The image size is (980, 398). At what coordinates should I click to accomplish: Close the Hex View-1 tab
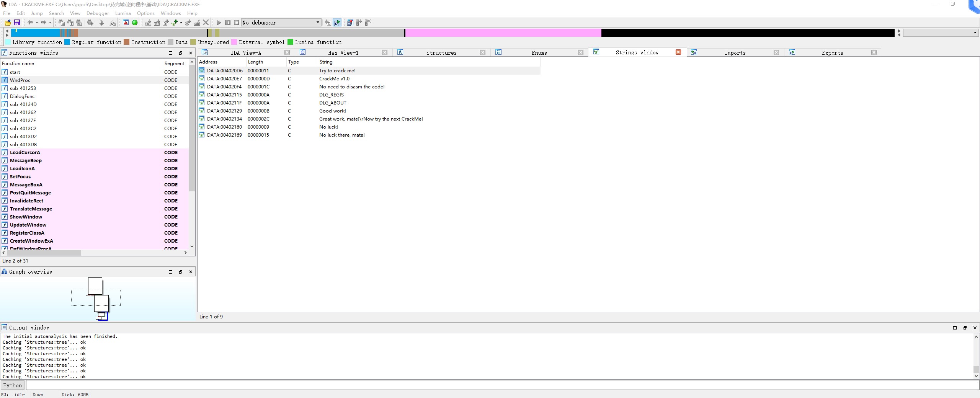pyautogui.click(x=385, y=52)
